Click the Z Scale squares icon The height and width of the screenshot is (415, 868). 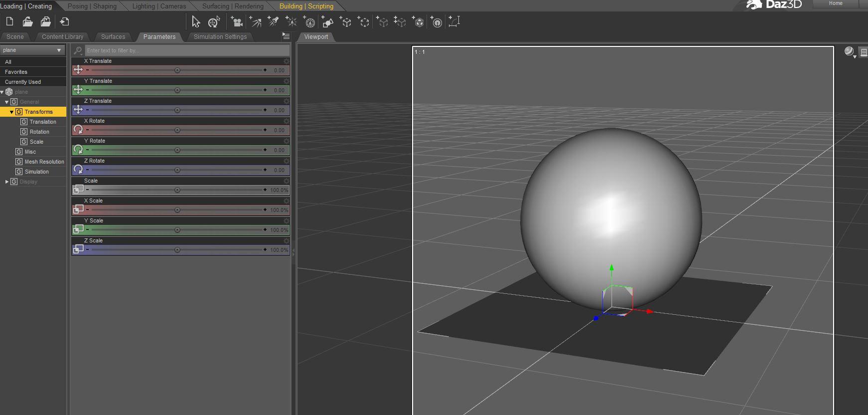click(x=78, y=248)
